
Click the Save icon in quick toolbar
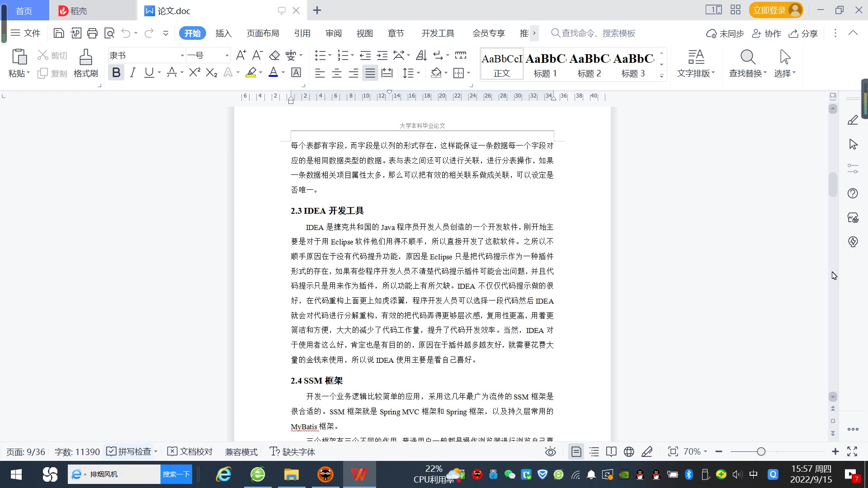(x=59, y=33)
